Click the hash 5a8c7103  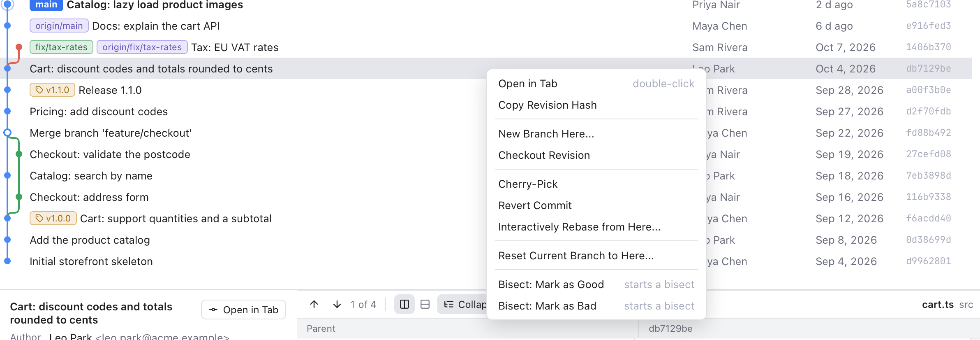click(928, 5)
